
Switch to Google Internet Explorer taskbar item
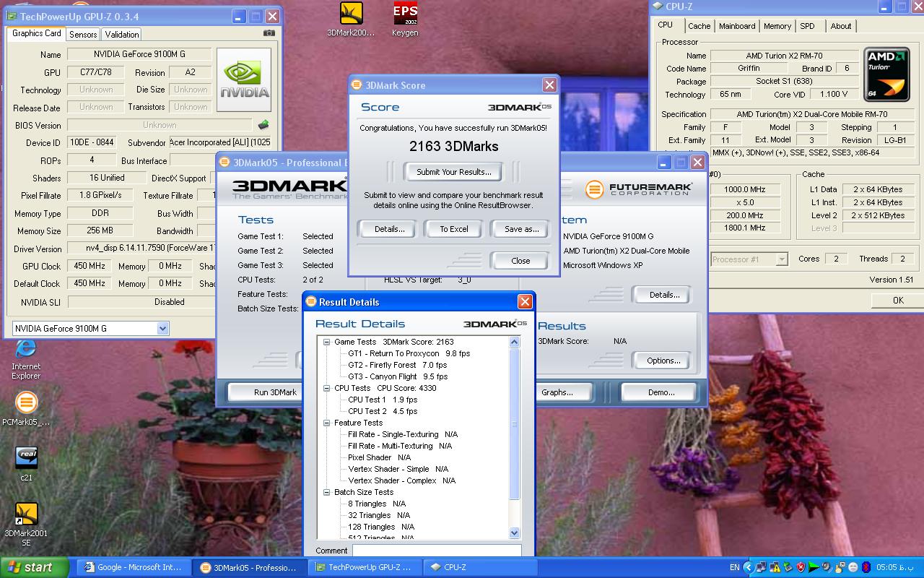pyautogui.click(x=134, y=567)
